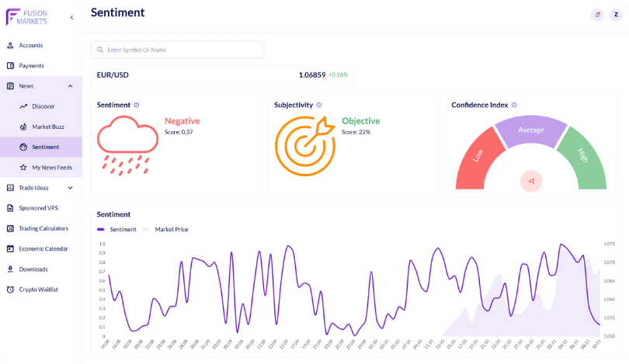
Task: Click the Objective label
Action: (x=360, y=121)
